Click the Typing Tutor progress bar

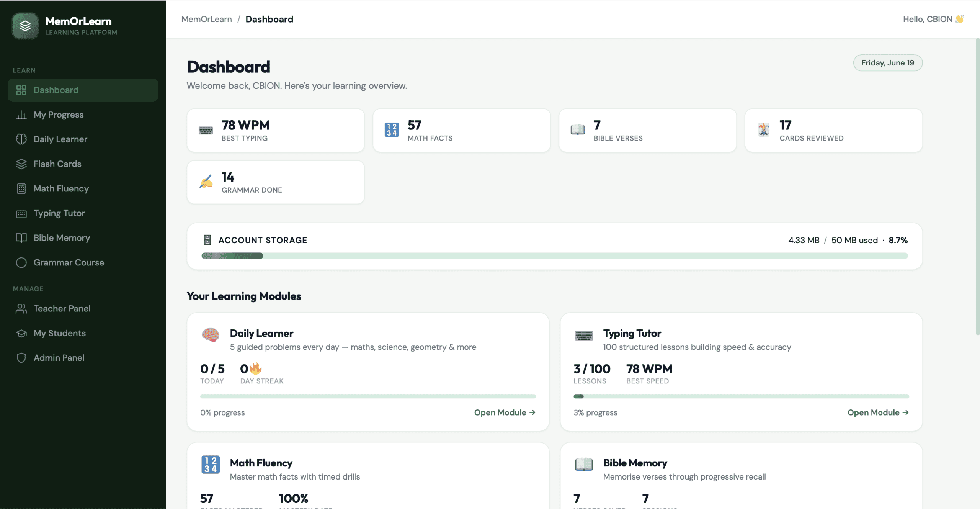[x=741, y=396]
